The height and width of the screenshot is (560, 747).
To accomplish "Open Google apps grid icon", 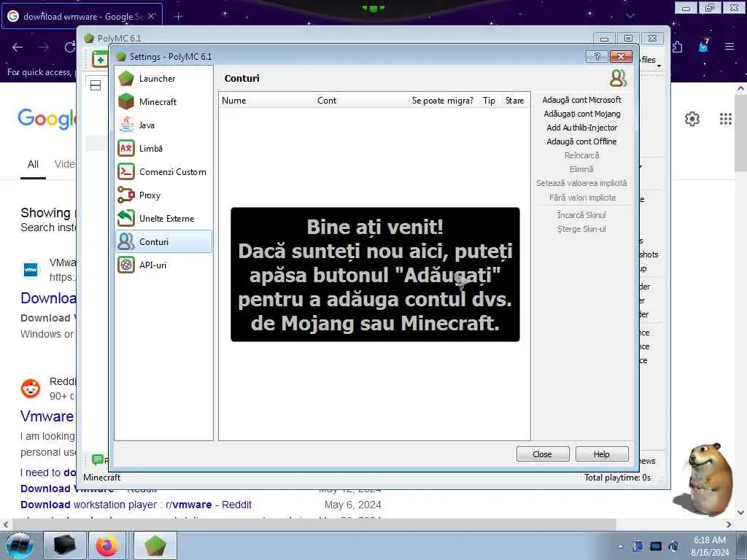I will point(725,119).
